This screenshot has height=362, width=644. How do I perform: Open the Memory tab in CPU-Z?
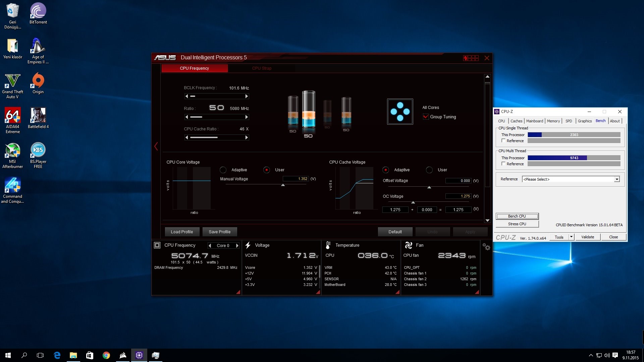coord(553,121)
